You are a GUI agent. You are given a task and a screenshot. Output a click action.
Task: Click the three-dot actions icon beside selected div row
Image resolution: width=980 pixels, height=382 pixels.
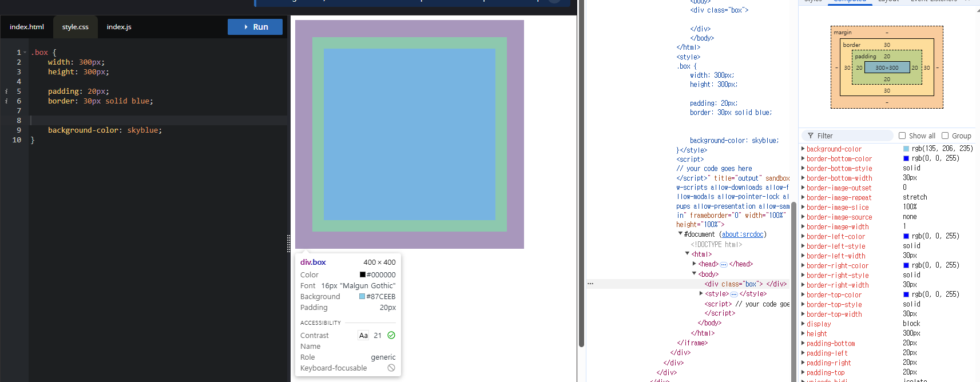tap(590, 284)
